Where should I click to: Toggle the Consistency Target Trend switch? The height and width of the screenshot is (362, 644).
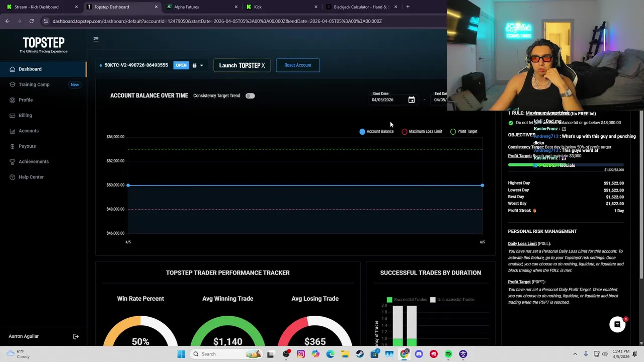point(250,96)
